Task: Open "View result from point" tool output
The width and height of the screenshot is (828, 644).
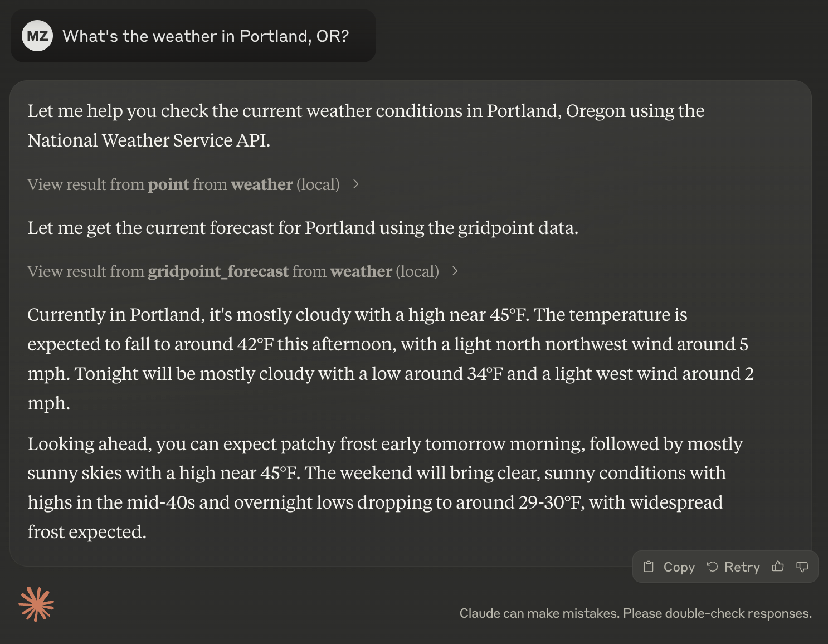Action: pos(183,184)
